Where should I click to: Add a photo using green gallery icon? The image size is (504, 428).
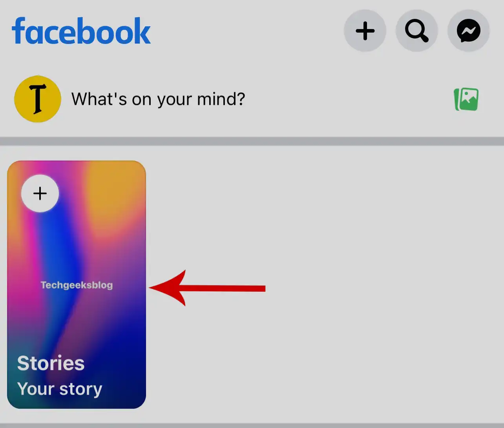[x=466, y=99]
